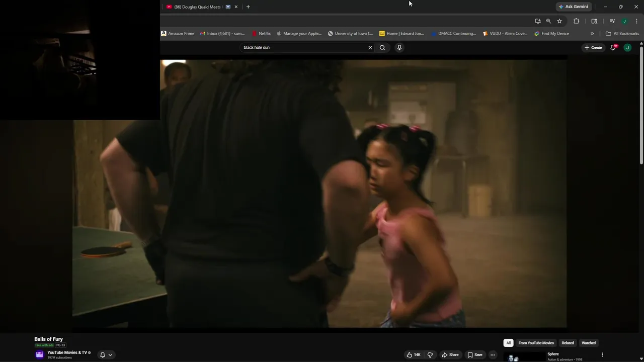Click the tab's picture-in-picture media indicator

[228, 7]
